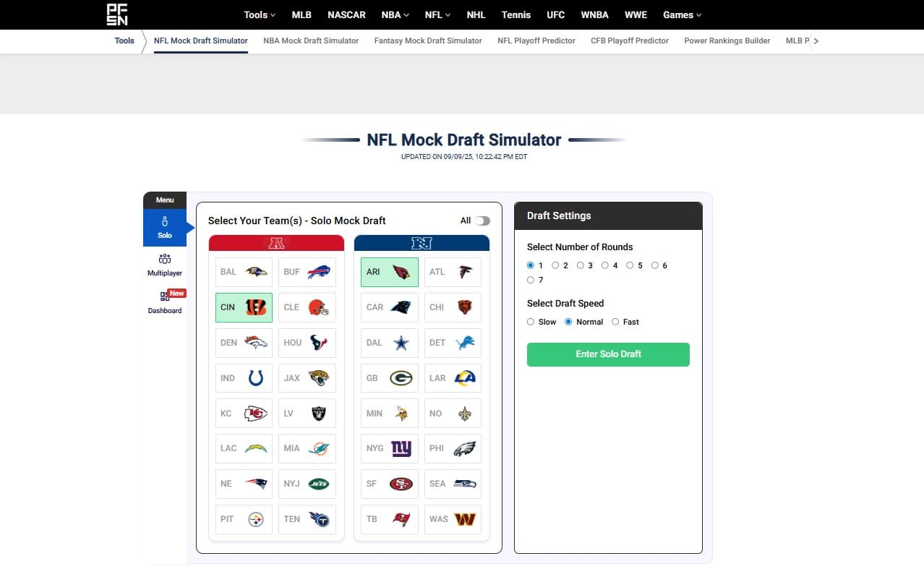Select the Buffalo Bills team logo

click(319, 273)
